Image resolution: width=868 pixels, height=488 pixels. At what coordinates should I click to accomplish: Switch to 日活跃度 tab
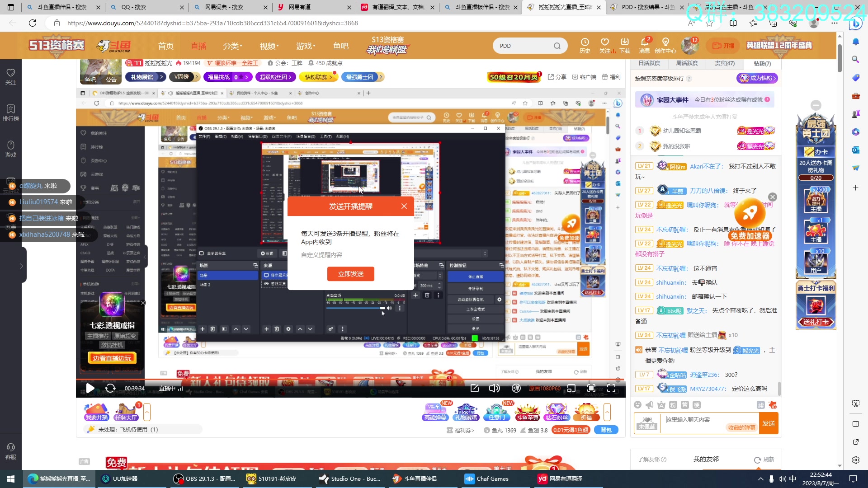pyautogui.click(x=649, y=63)
